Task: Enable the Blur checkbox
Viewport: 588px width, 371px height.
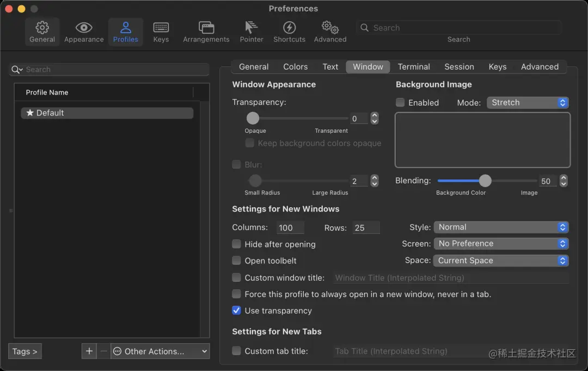Action: coord(236,164)
